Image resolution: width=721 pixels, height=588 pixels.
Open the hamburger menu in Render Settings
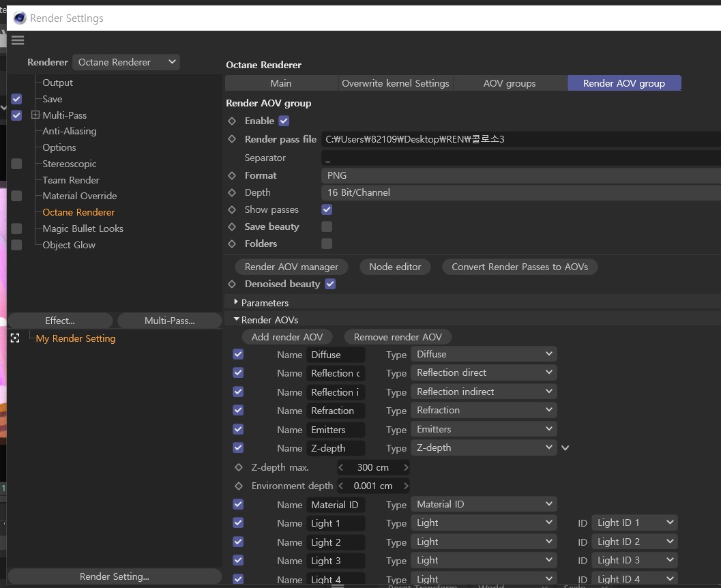(18, 40)
